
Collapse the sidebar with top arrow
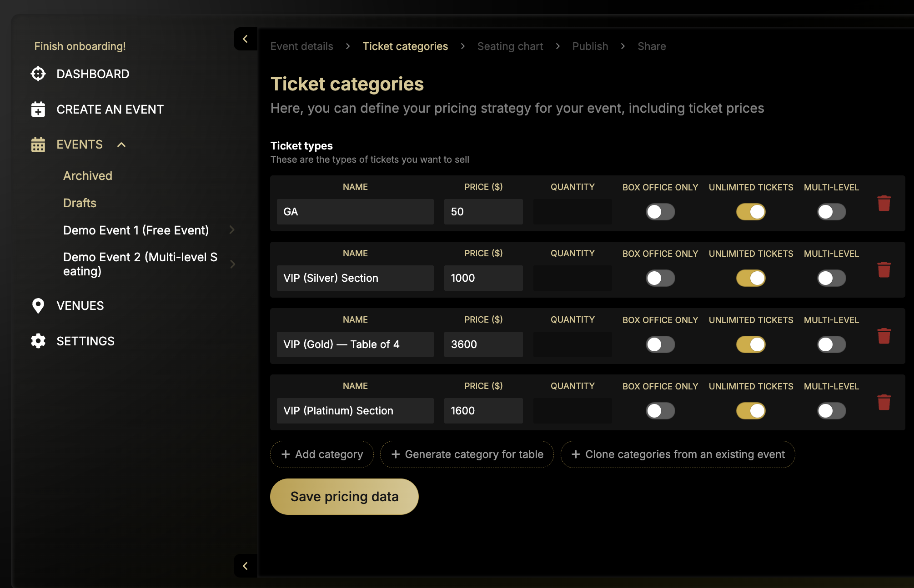pos(245,39)
